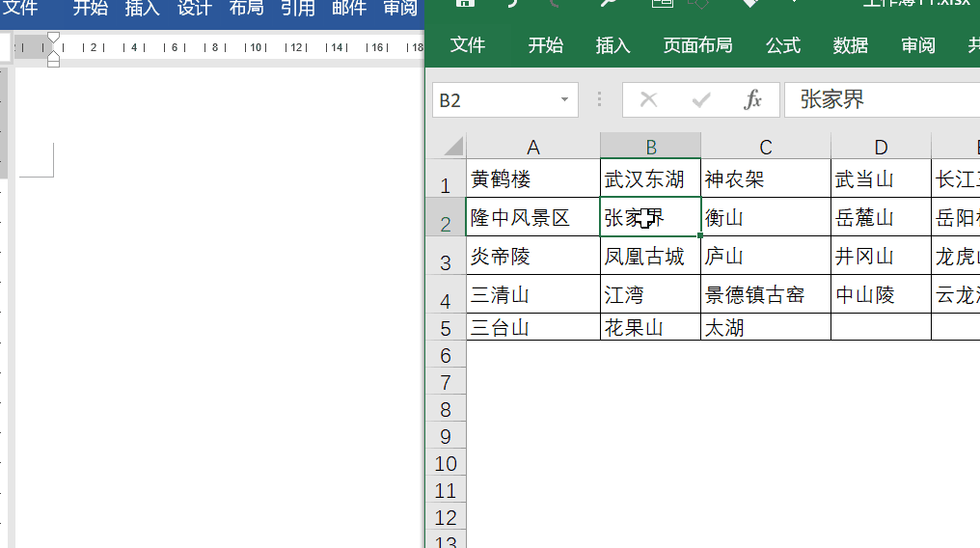Open the Excel 文件 tab
This screenshot has width=980, height=548.
[x=468, y=45]
